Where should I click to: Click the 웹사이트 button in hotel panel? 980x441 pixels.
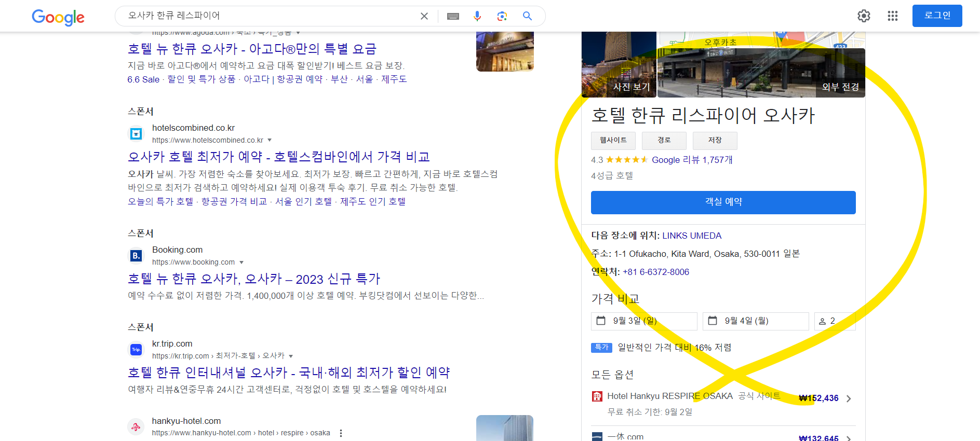(x=613, y=141)
